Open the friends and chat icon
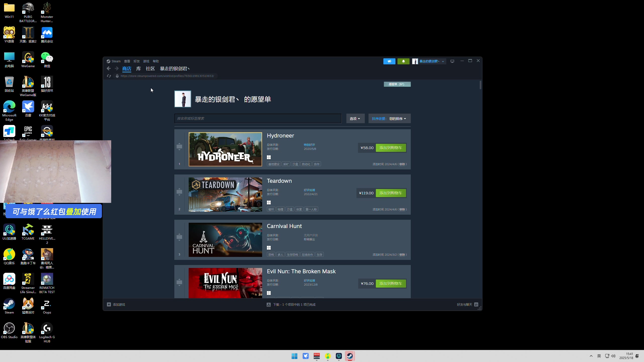This screenshot has width=644, height=362. pos(476,304)
